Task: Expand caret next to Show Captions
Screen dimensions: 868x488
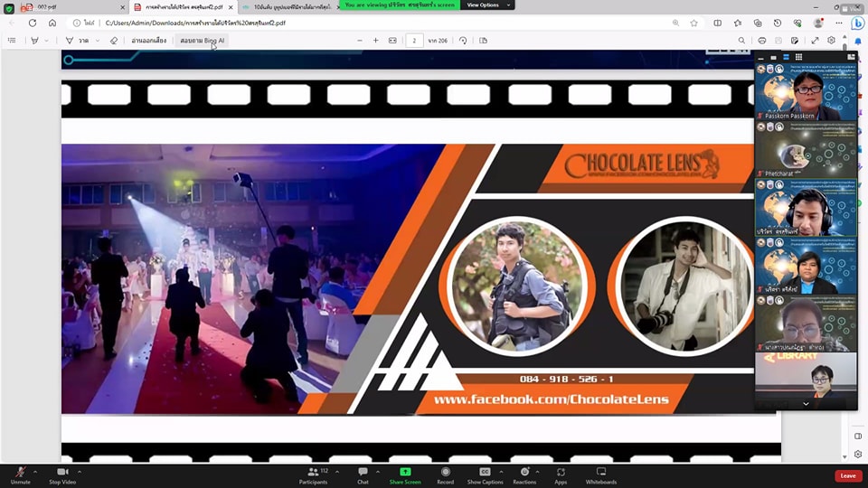Action: point(501,472)
